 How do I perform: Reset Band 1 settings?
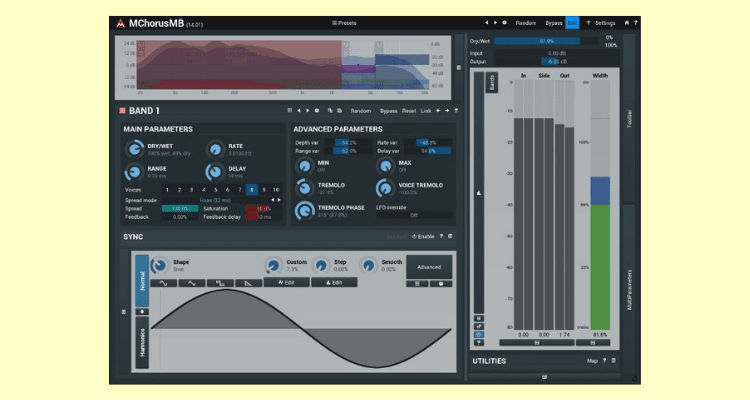[409, 111]
